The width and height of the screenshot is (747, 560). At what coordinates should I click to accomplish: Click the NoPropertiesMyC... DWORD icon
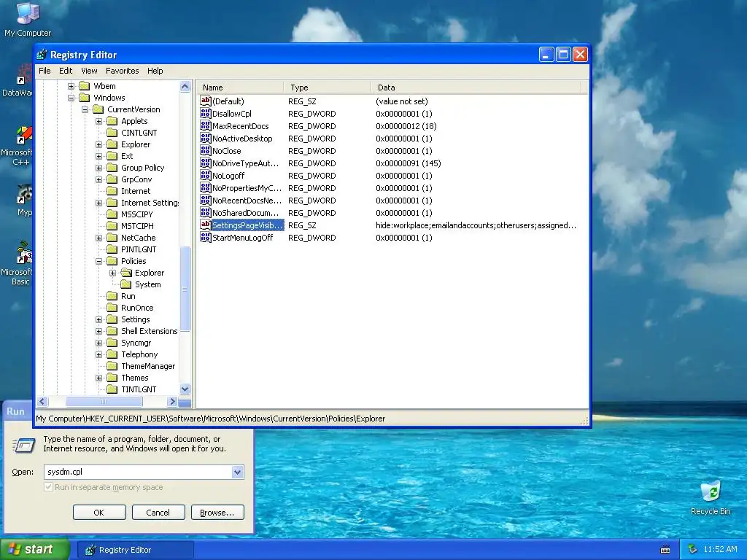tap(205, 187)
